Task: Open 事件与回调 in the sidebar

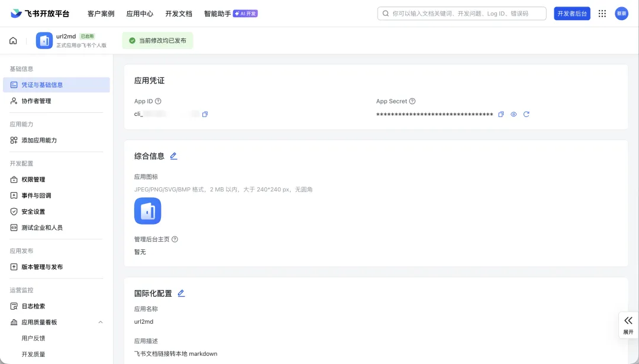Action: pyautogui.click(x=37, y=195)
